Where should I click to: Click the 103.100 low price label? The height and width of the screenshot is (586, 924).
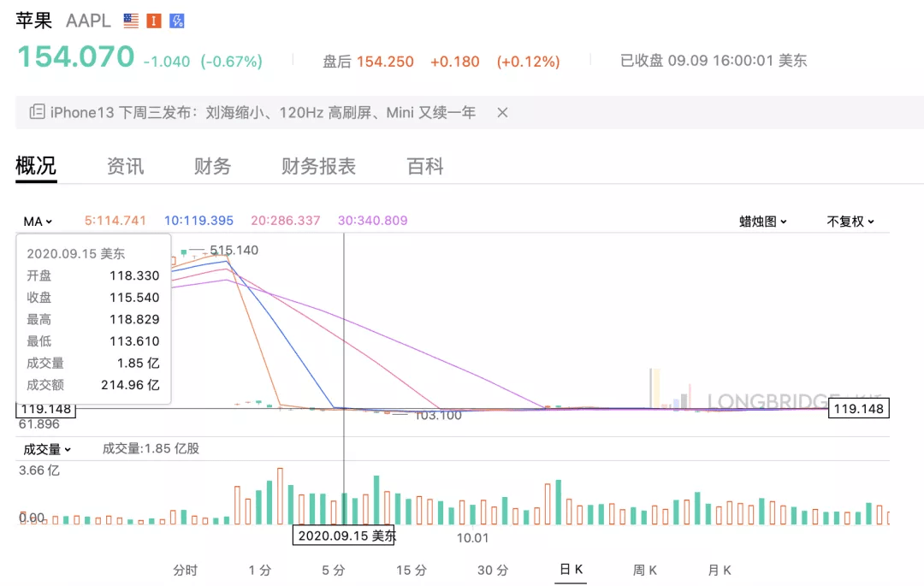pyautogui.click(x=438, y=415)
